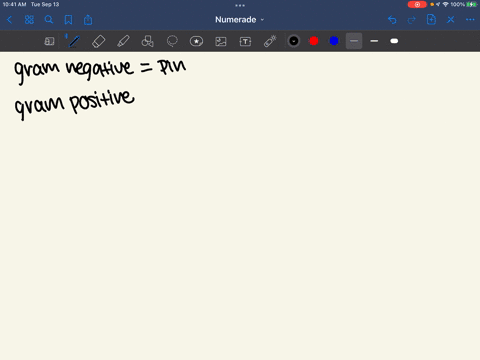The width and height of the screenshot is (480, 360).
Task: Undo the last stroke
Action: [392, 20]
